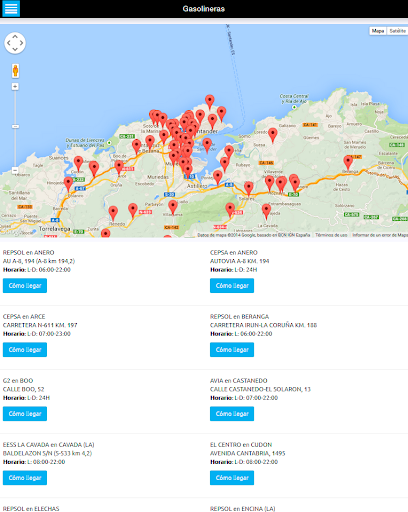Switch the map to Mapa view
Image resolution: width=408 pixels, height=512 pixels.
378,31
